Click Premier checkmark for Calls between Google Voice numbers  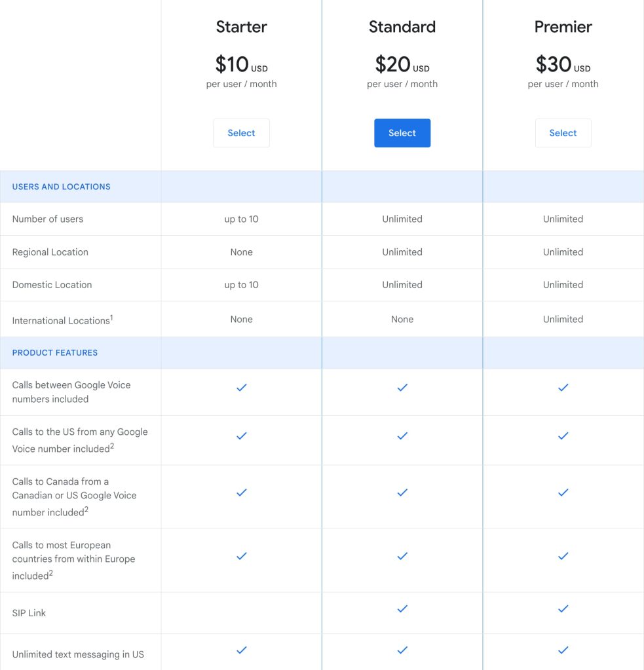coord(563,388)
